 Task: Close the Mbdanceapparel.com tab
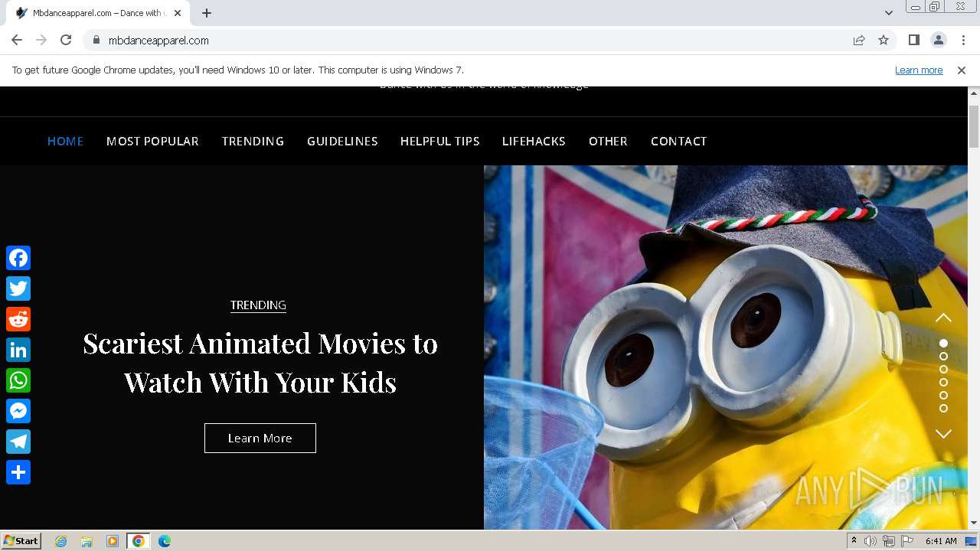[178, 13]
